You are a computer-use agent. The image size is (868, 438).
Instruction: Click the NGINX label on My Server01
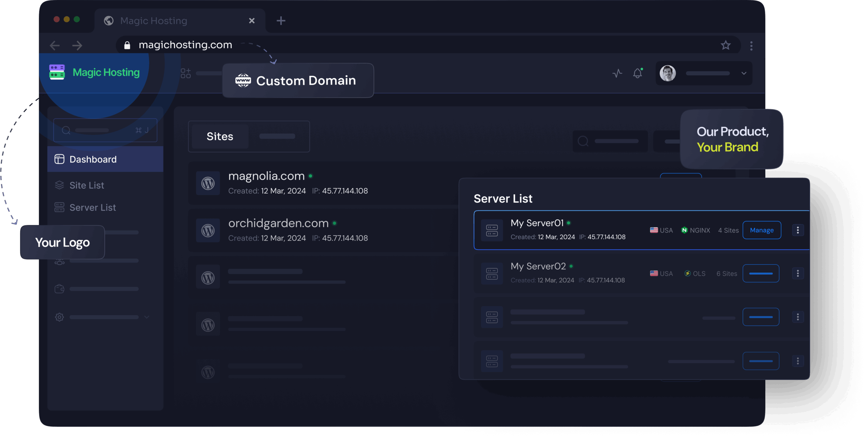695,230
